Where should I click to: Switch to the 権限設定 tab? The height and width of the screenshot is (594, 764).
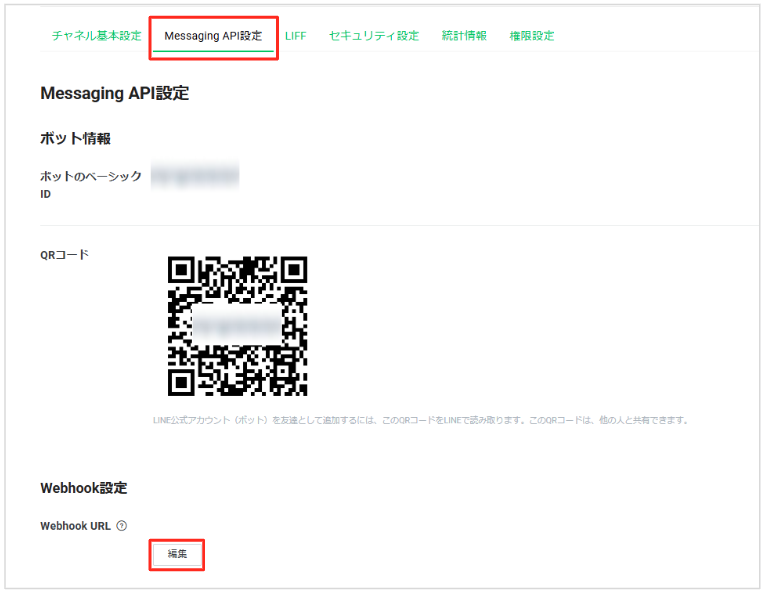[x=531, y=36]
